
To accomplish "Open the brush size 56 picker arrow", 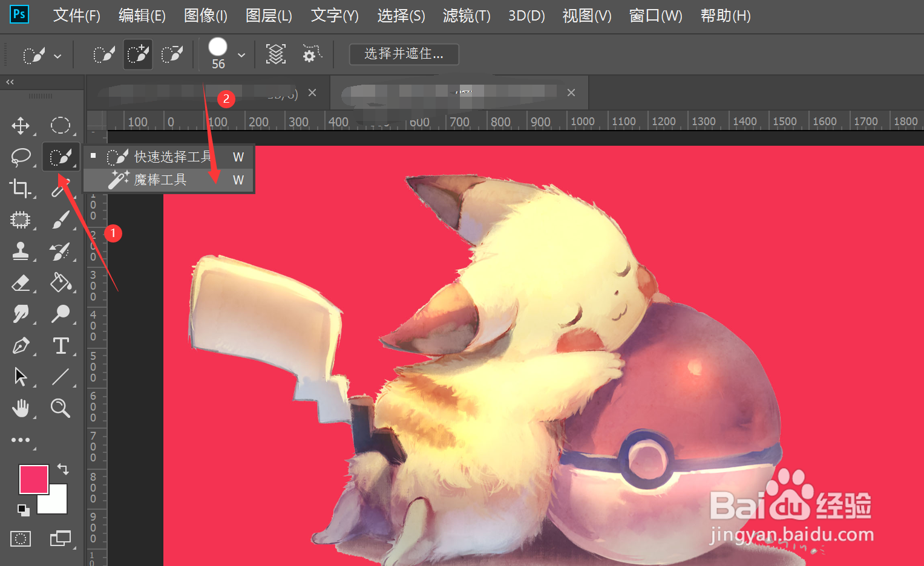I will pos(241,55).
